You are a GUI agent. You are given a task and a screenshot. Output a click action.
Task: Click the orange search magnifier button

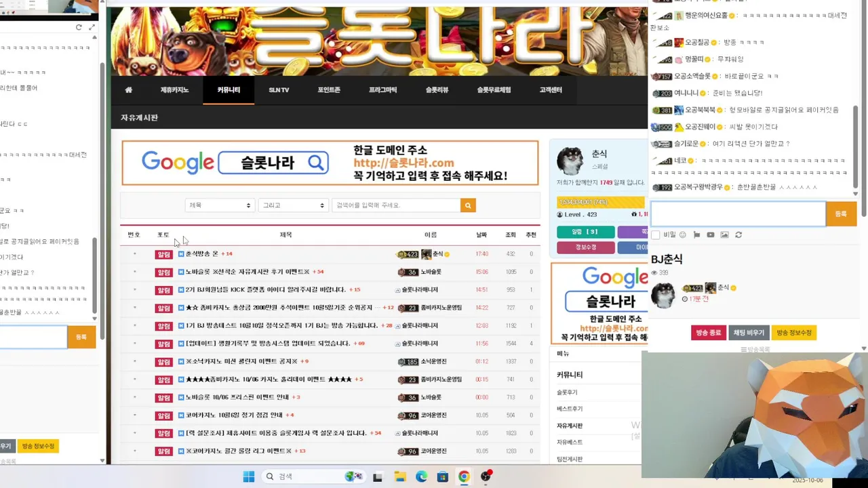click(467, 205)
